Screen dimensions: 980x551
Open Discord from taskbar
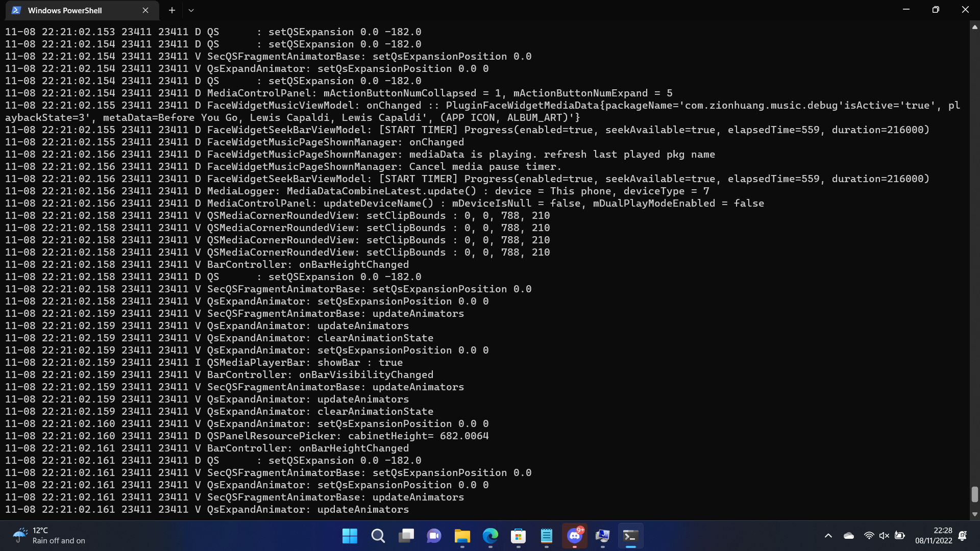(x=575, y=536)
